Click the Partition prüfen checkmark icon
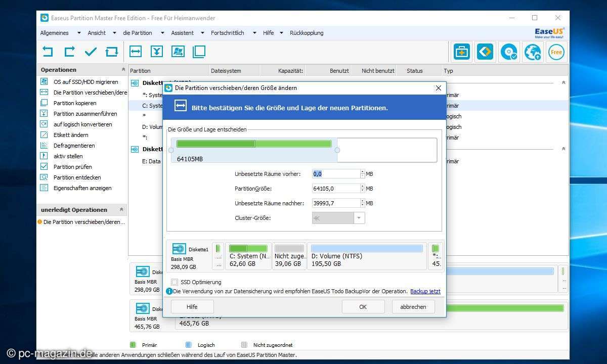Screen dimensions: 607x364 44,167
